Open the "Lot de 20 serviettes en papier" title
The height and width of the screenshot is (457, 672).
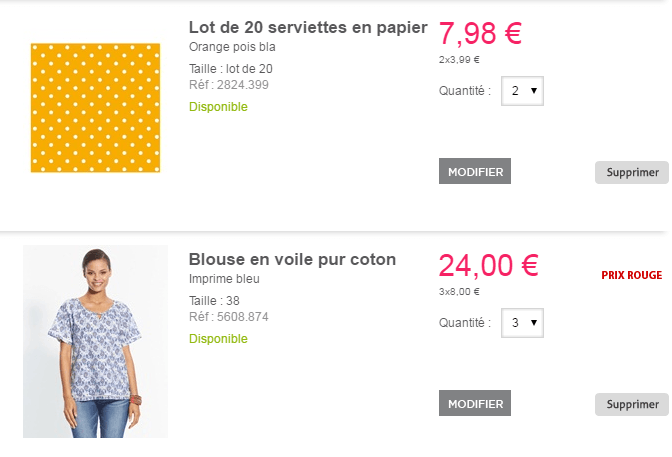tap(308, 28)
